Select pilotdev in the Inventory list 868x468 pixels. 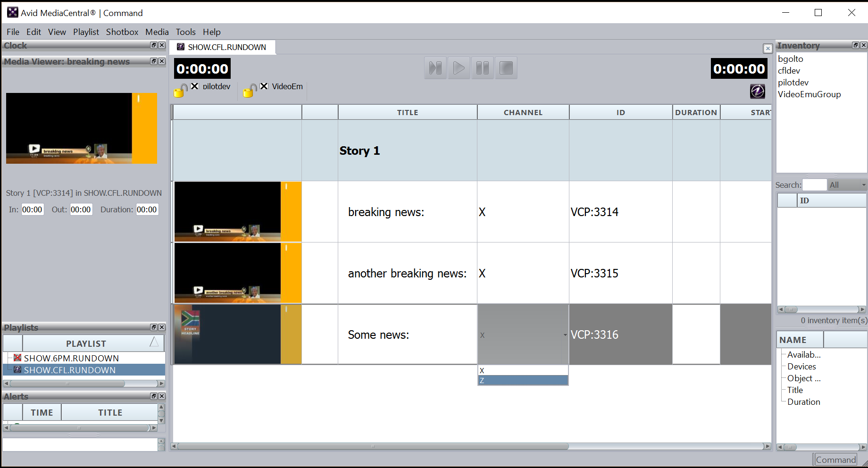pyautogui.click(x=793, y=83)
